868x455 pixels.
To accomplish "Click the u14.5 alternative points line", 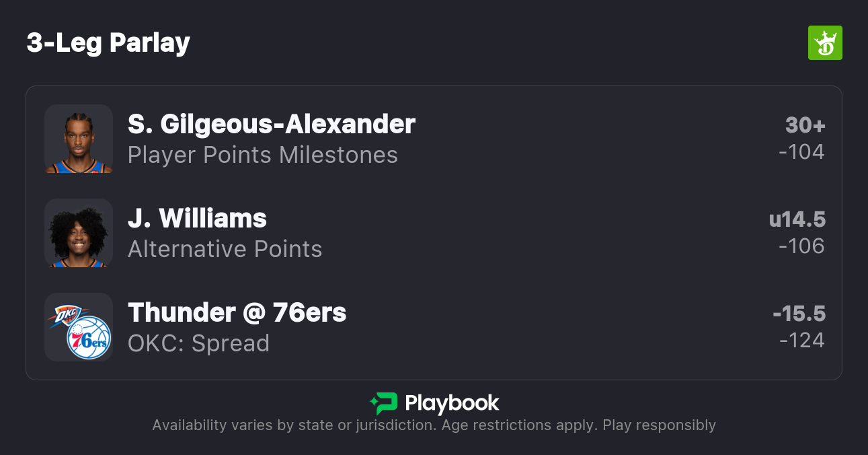I will pos(797,219).
